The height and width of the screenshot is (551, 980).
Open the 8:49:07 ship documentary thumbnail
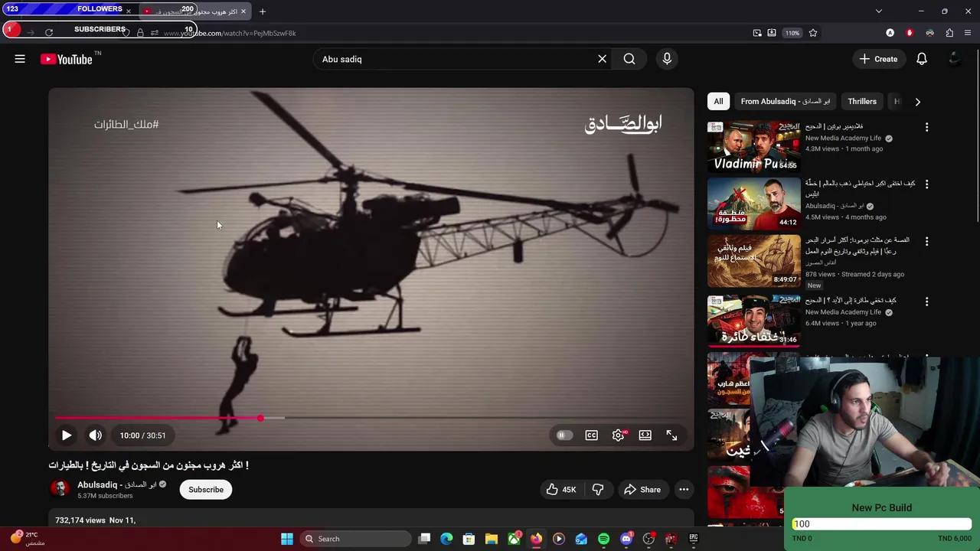click(753, 261)
